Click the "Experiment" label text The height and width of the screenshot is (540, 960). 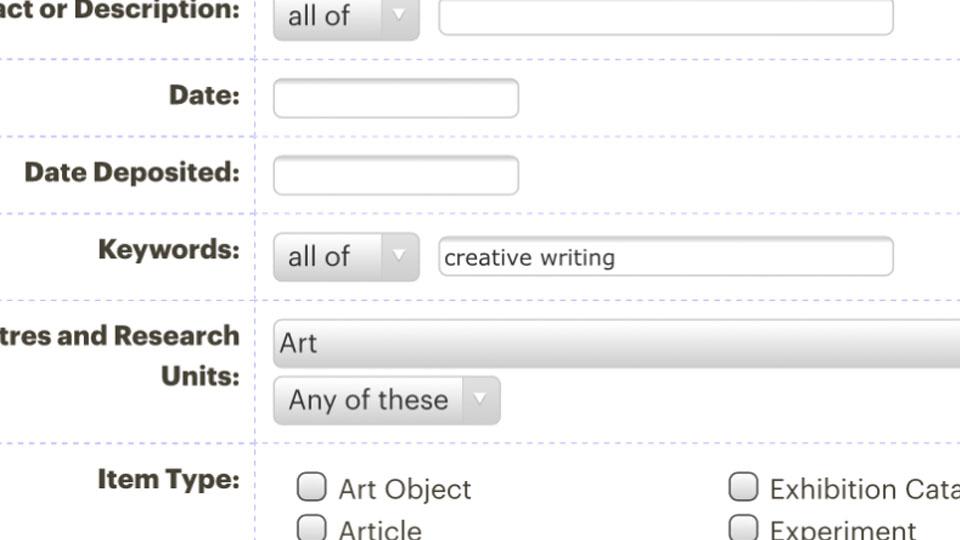(x=842, y=529)
